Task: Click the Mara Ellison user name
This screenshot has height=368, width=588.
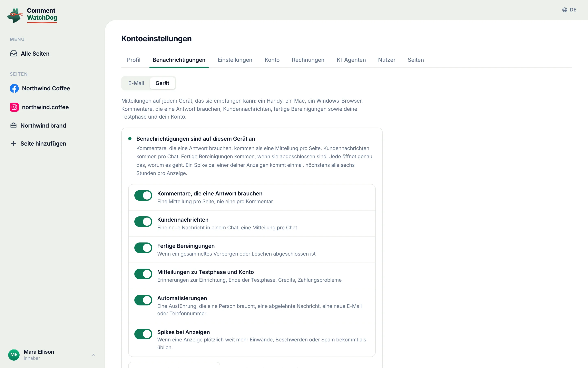Action: coord(39,352)
